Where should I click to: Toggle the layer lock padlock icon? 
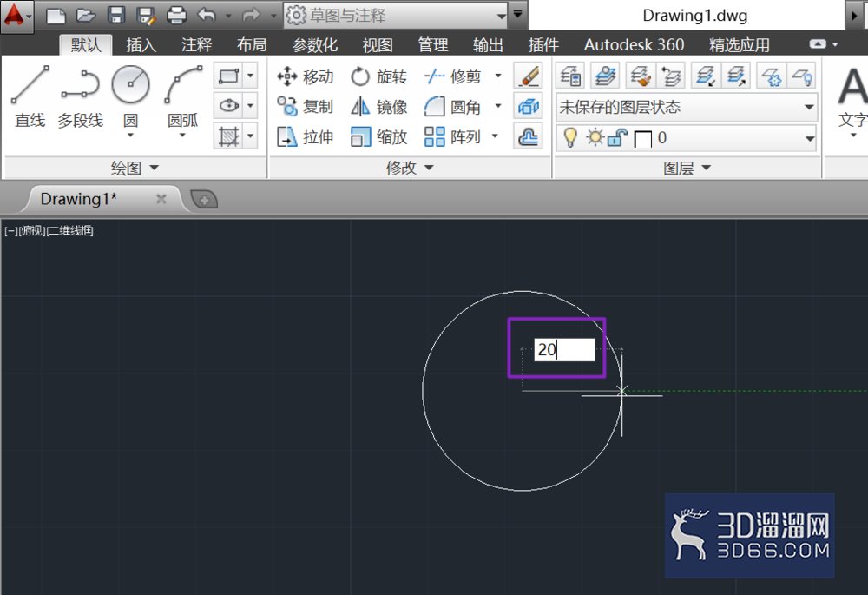[x=617, y=137]
